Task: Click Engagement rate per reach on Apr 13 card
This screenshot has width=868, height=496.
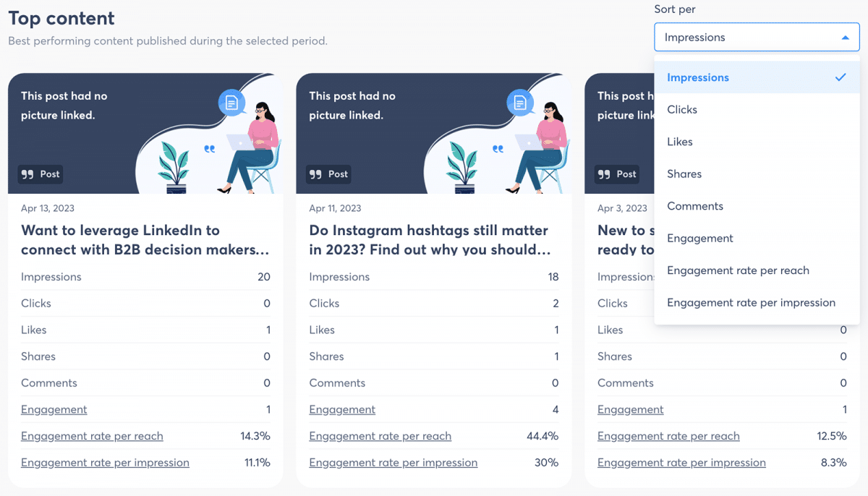Action: click(92, 436)
